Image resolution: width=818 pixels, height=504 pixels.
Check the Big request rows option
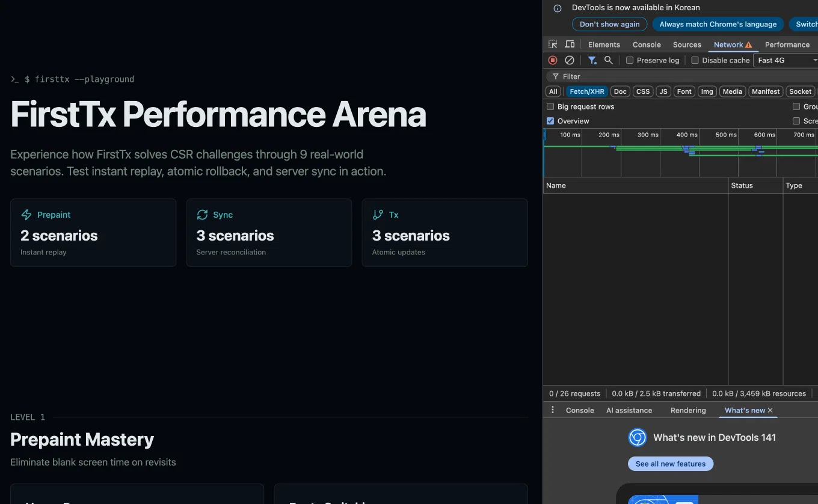[x=550, y=106]
